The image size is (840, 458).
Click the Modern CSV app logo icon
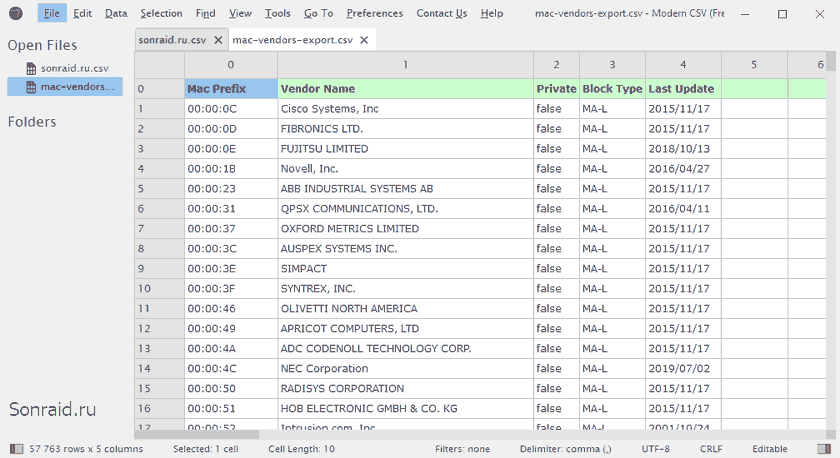[16, 13]
